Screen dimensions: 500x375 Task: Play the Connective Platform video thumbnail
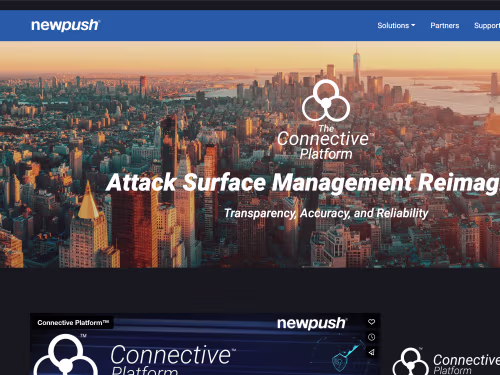(205, 344)
